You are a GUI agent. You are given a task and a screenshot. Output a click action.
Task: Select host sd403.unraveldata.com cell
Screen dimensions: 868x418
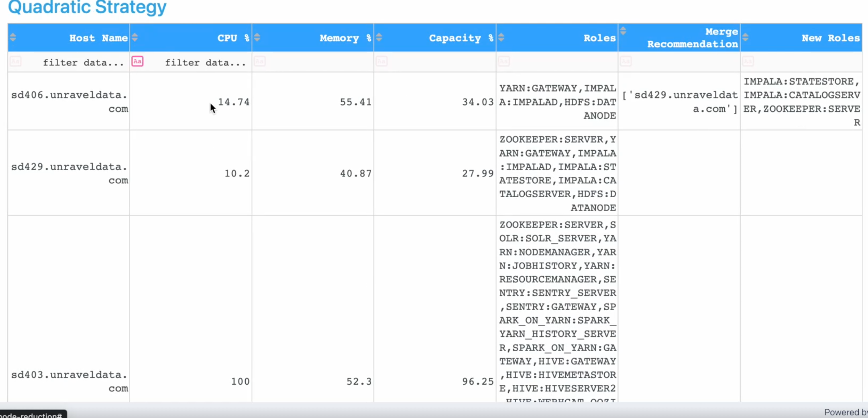(69, 309)
